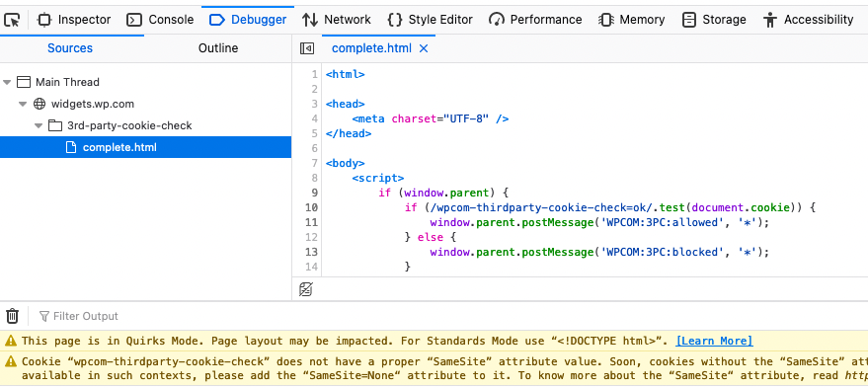Open the Learn More link
This screenshot has width=868, height=388.
(714, 341)
